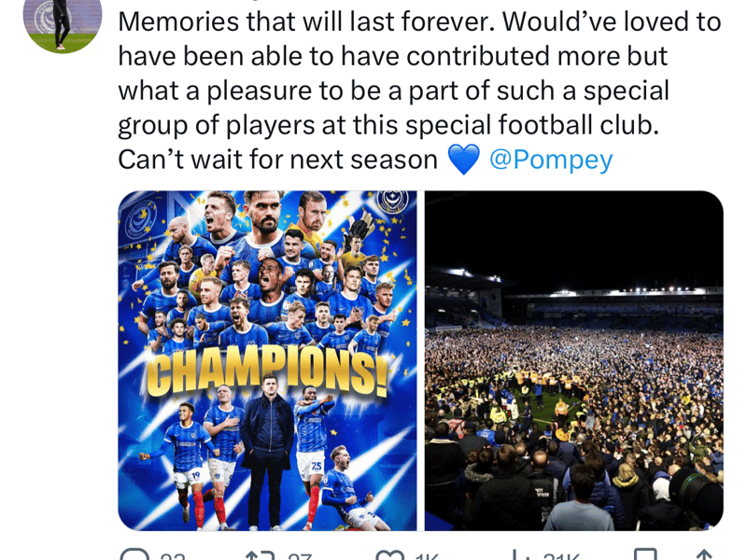747x560 pixels.
Task: Click the reply count beside reply bubble
Action: pyautogui.click(x=173, y=556)
